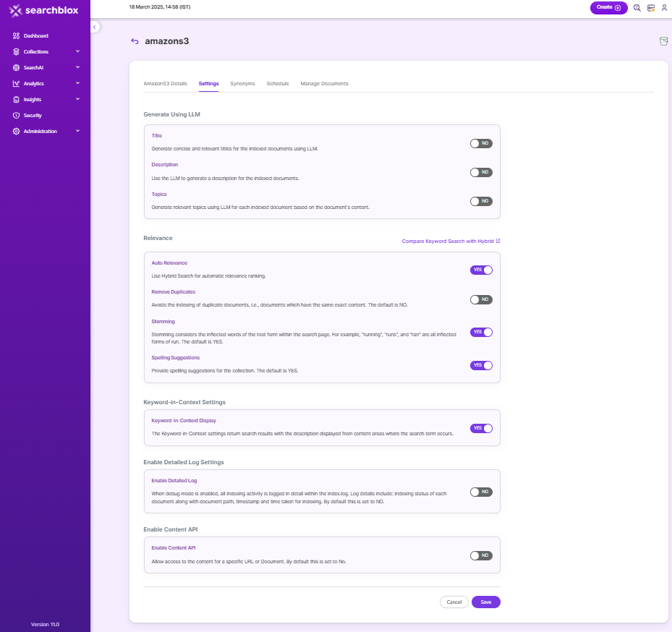Click the SearchBlox logo

tap(43, 10)
